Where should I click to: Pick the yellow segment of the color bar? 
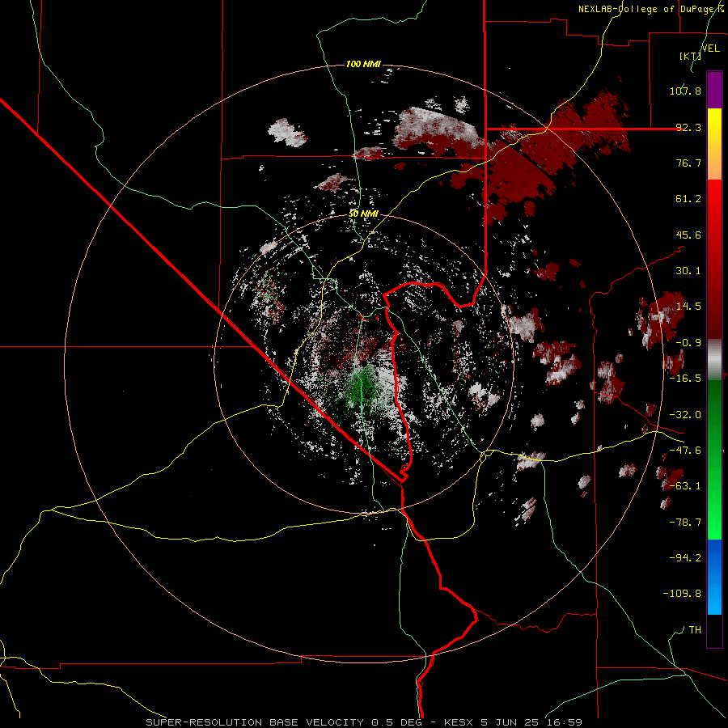tap(714, 144)
